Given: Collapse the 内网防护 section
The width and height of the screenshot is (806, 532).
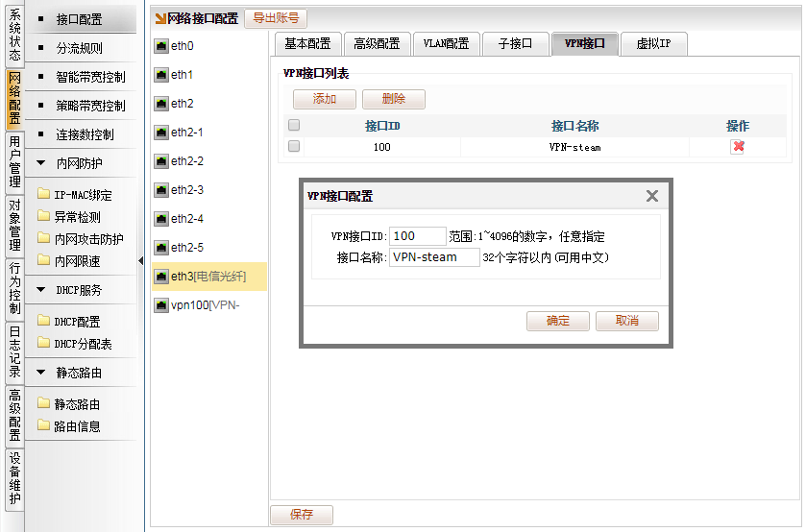Looking at the screenshot, I should [41, 163].
